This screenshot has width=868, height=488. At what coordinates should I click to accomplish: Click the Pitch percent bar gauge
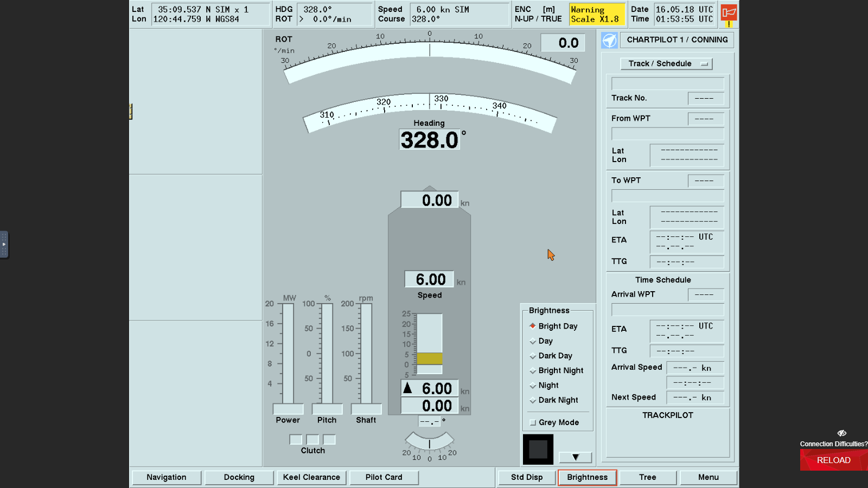[327, 354]
